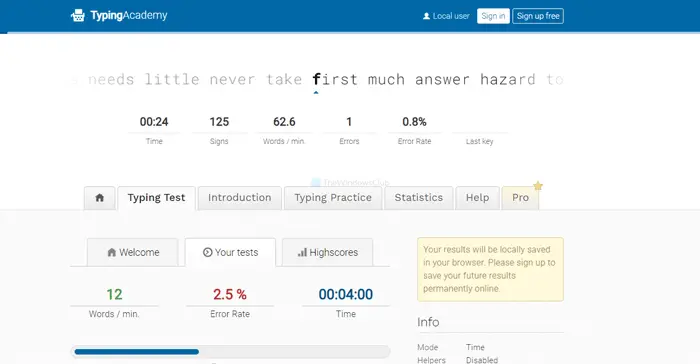The width and height of the screenshot is (700, 364).
Task: Open the Help tab
Action: pos(477,198)
